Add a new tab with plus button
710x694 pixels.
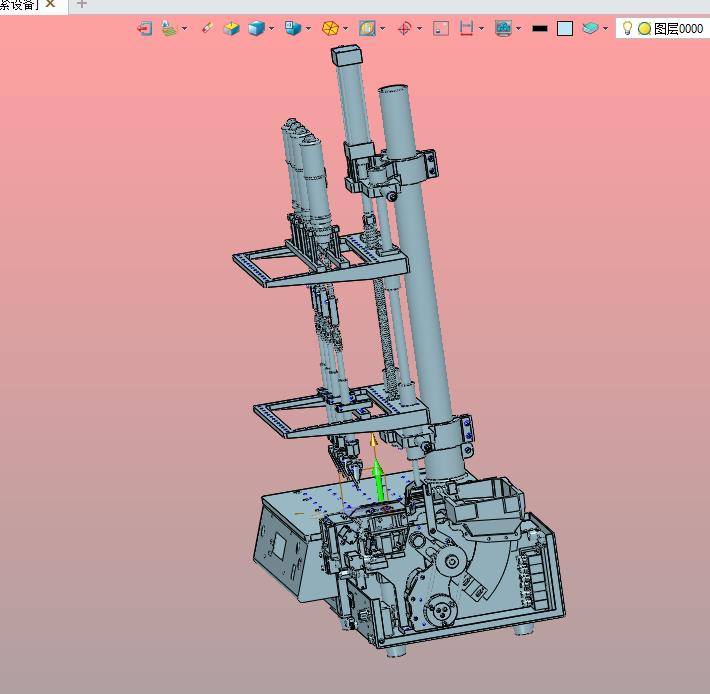click(x=82, y=4)
